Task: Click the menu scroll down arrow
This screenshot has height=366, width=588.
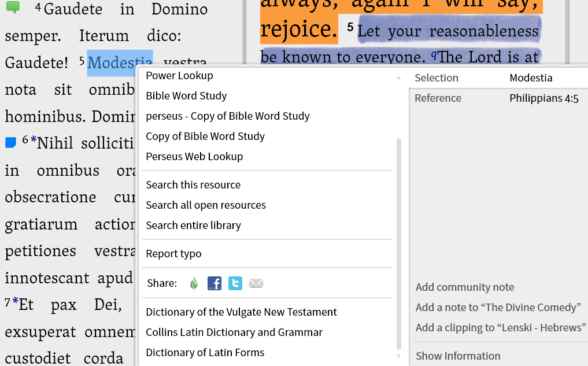Action: 398,356
